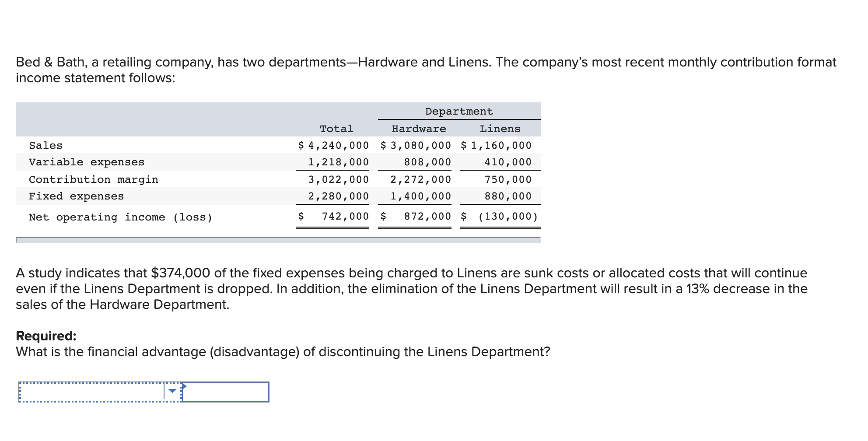Select Hardware sales value $3,080,000
Viewport: 868px width, 441px height.
[416, 145]
